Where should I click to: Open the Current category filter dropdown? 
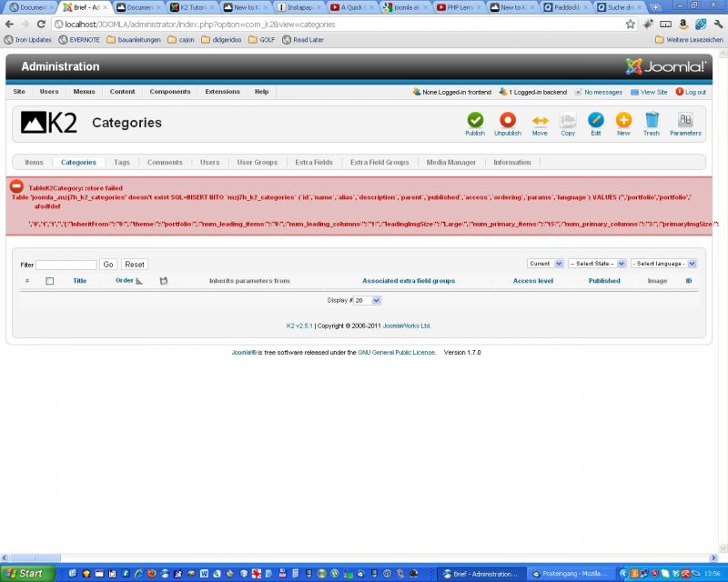click(545, 264)
